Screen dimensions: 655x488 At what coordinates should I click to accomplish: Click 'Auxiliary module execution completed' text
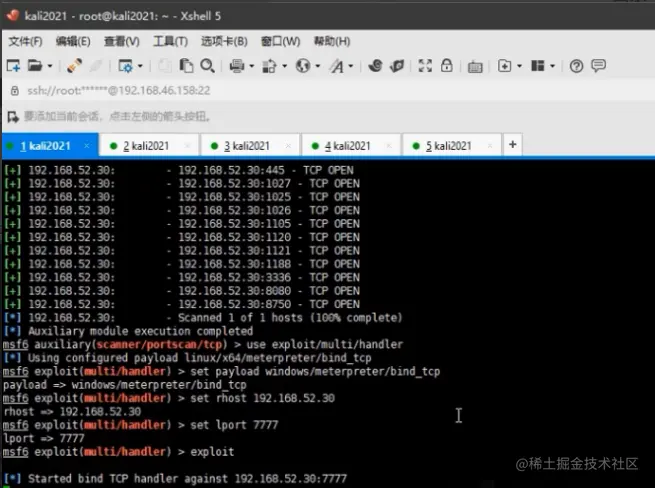click(140, 331)
